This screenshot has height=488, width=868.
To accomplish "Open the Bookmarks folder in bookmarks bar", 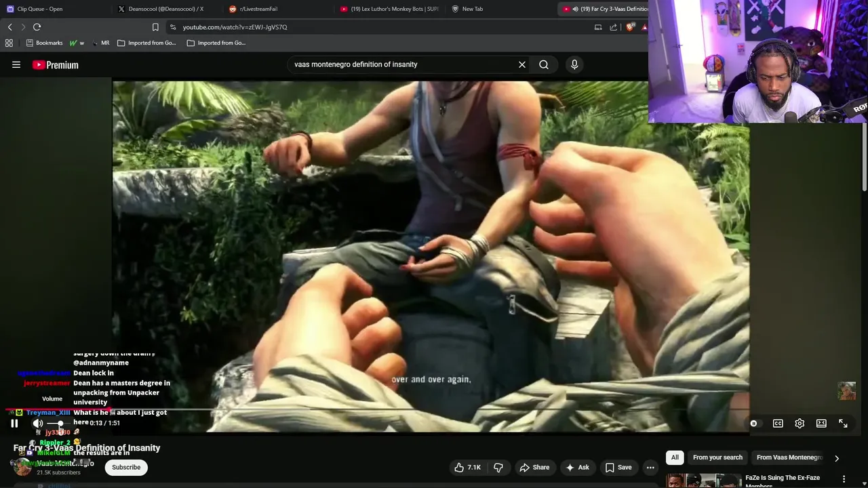I will [44, 43].
